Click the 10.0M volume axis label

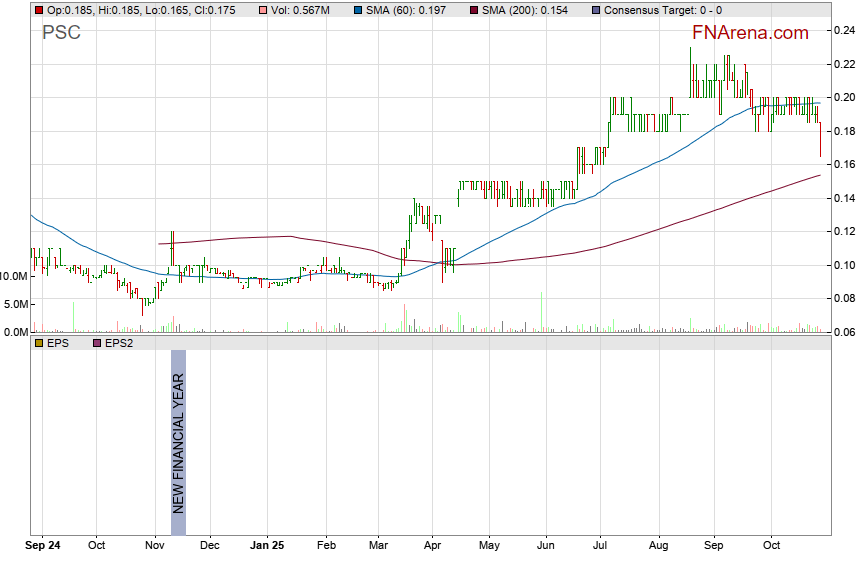pos(14,276)
